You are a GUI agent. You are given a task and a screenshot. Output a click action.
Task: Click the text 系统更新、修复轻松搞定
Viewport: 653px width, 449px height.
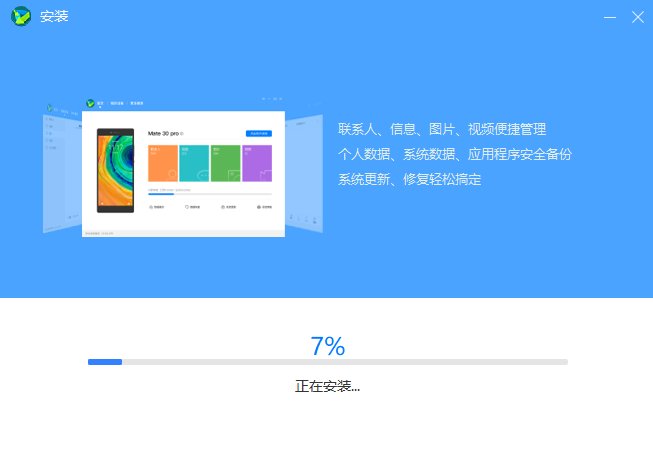409,180
